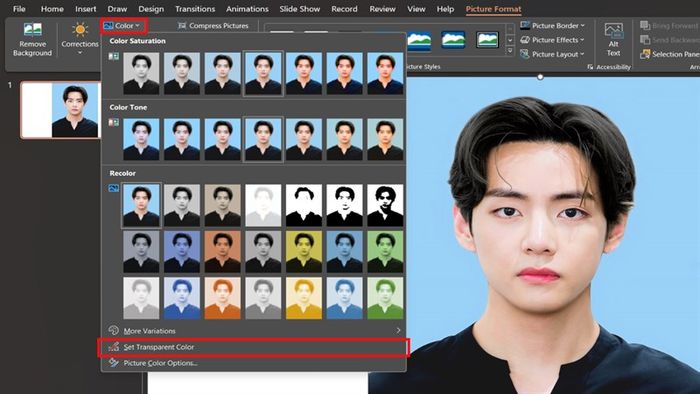Switch to the Design tab
This screenshot has width=700, height=394.
151,9
